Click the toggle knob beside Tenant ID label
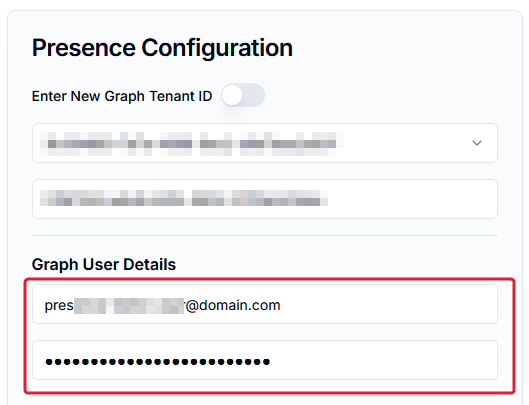529x405 pixels. (232, 95)
